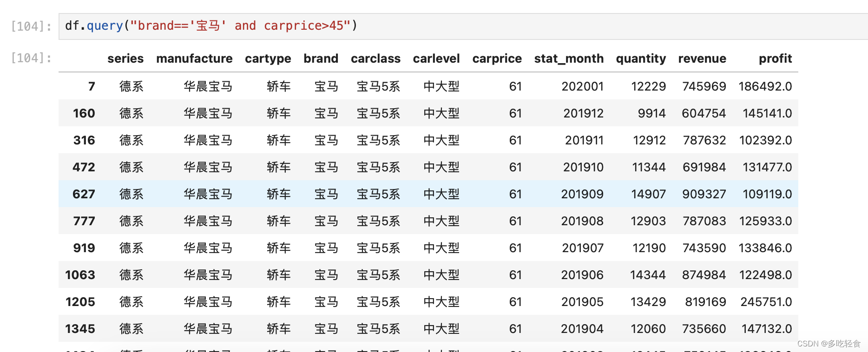The height and width of the screenshot is (352, 868).
Task: Click the series column header
Action: click(x=125, y=59)
